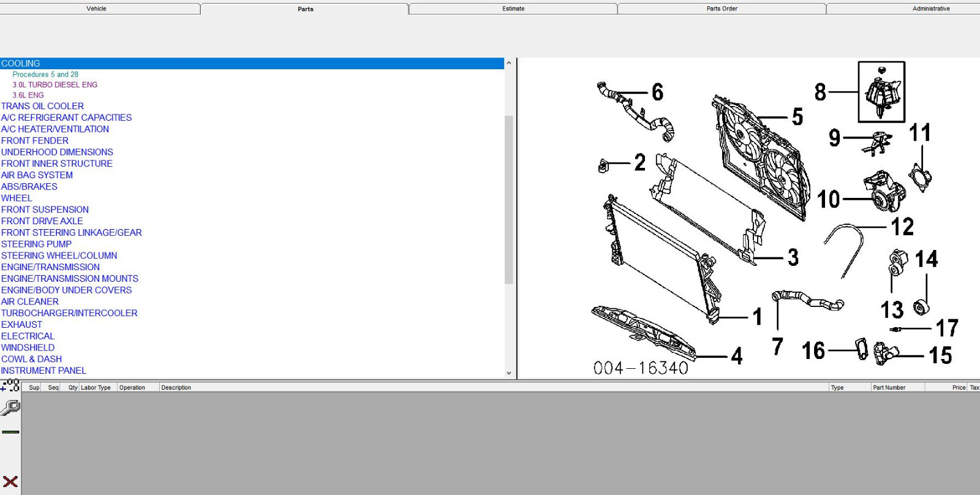Select lower hose number 7 in diagram
Image resolution: width=980 pixels, height=495 pixels.
point(777,346)
